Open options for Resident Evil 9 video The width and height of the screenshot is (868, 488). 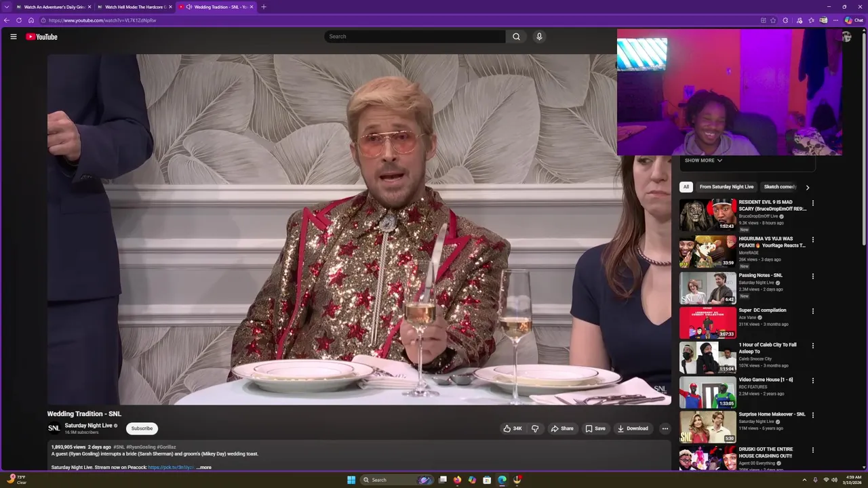[813, 203]
